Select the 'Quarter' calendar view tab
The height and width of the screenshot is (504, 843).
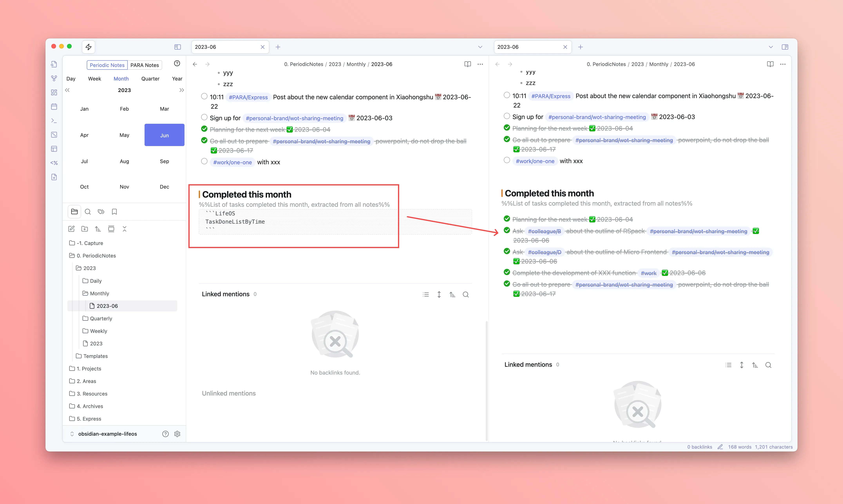point(150,79)
